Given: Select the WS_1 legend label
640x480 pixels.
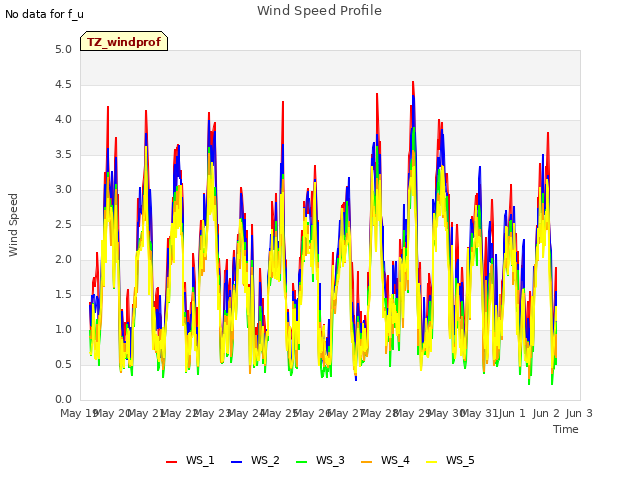Looking at the screenshot, I should (200, 460).
